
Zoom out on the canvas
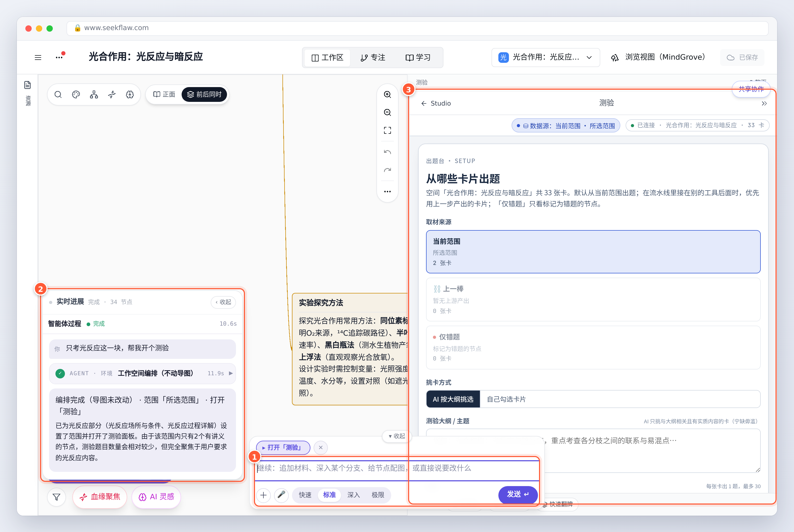387,112
